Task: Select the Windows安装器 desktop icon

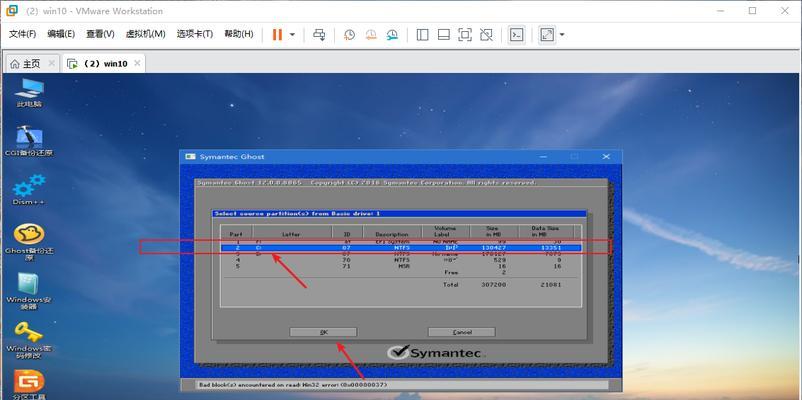Action: tap(29, 292)
